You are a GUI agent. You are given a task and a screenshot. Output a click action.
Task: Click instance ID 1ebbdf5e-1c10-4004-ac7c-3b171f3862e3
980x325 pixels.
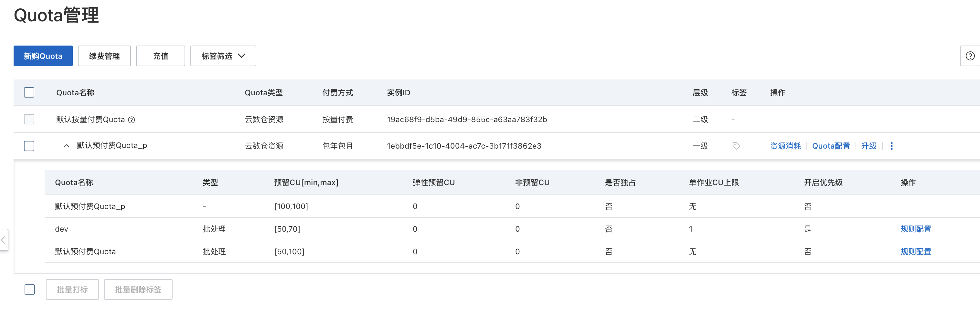coord(464,146)
